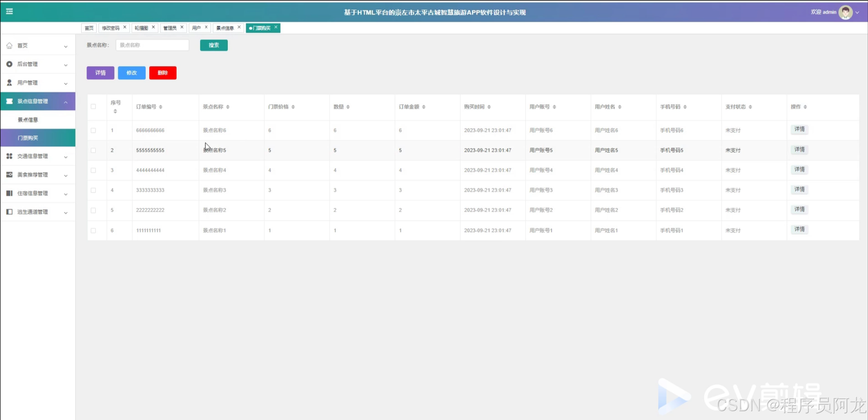
Task: Click the admin avatar picture
Action: point(845,12)
